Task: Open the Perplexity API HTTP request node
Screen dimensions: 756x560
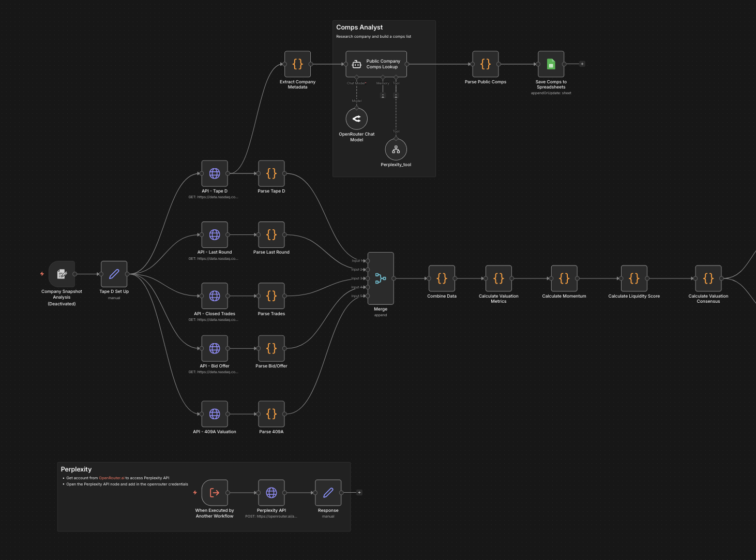Action: coord(271,492)
